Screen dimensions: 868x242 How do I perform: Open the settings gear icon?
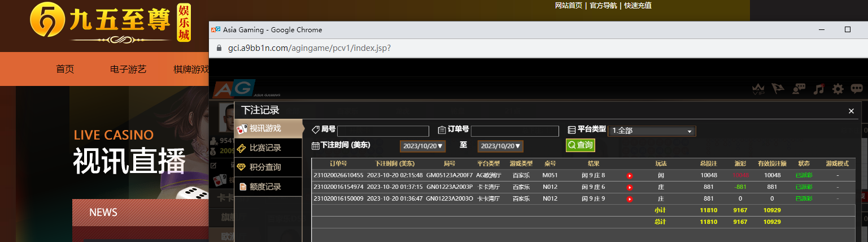pos(838,89)
